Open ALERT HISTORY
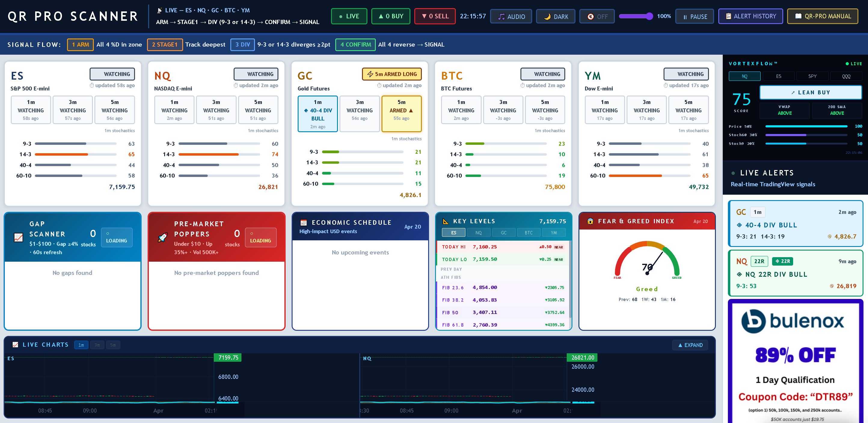 750,16
